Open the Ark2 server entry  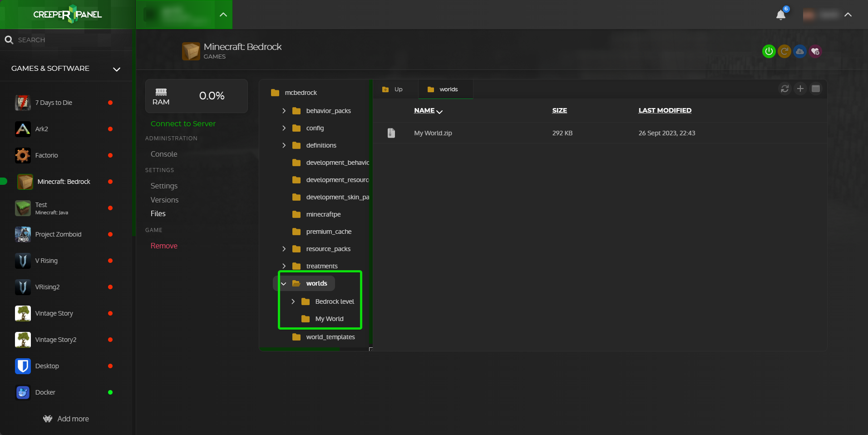66,129
